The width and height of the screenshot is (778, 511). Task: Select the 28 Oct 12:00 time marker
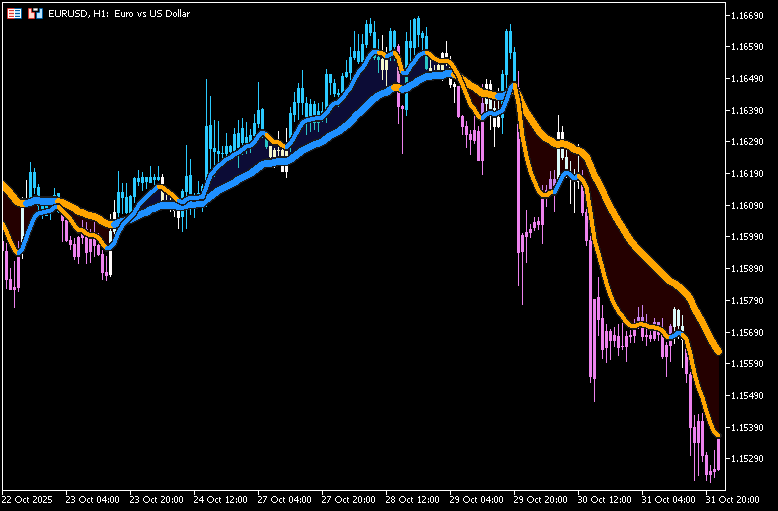[x=412, y=499]
